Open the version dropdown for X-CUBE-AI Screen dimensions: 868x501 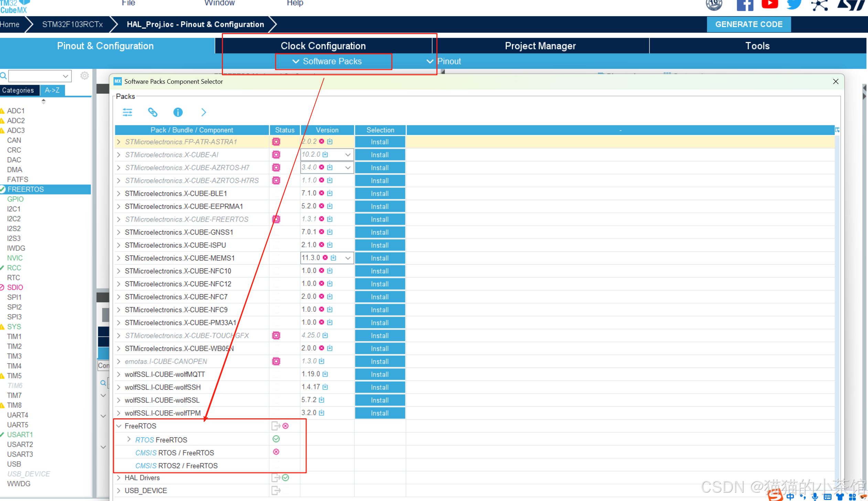click(348, 155)
